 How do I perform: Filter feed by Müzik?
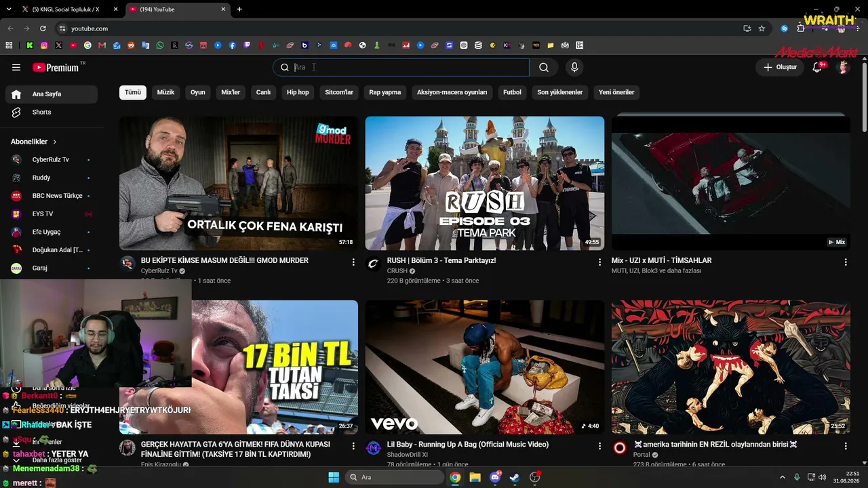[165, 92]
